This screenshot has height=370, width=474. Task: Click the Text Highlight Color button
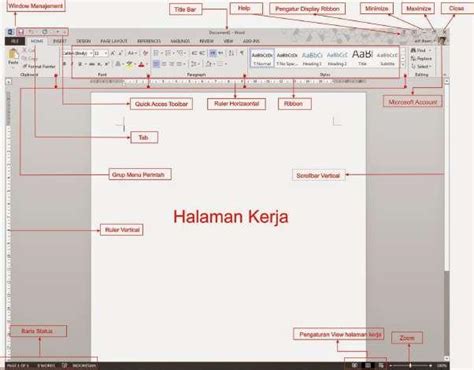129,64
